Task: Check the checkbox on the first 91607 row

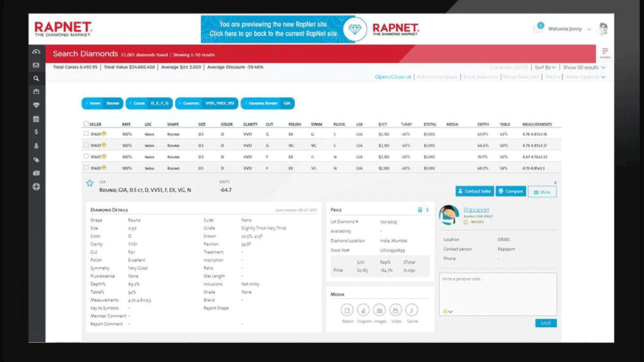Action: pyautogui.click(x=86, y=133)
